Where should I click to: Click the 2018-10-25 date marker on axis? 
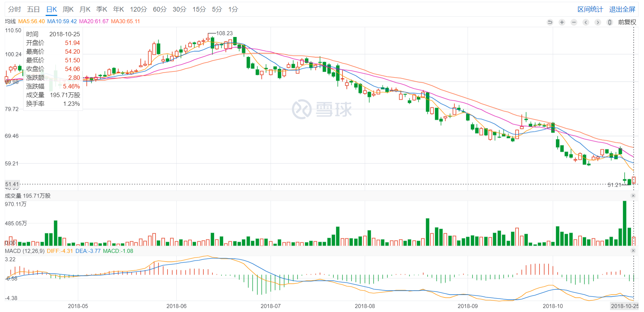624,306
